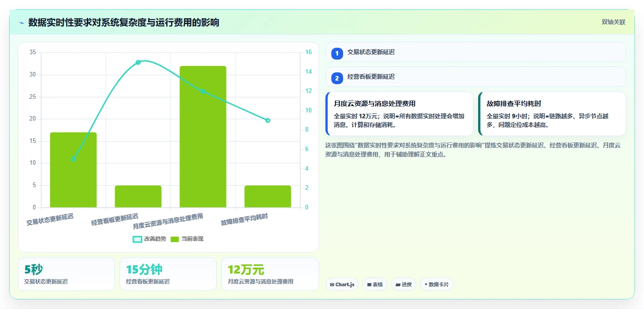This screenshot has height=309, width=644.
Task: Toggle the 改善趋势 legend entry
Action: click(149, 239)
